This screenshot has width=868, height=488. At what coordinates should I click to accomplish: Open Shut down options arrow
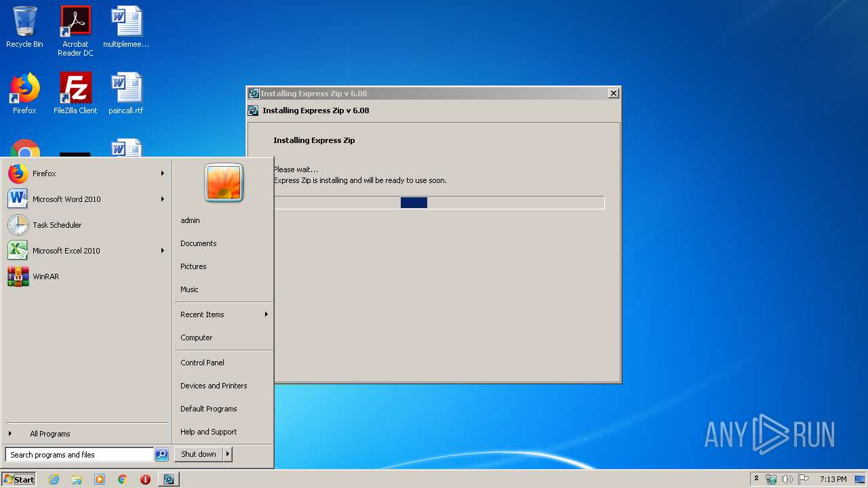[228, 454]
